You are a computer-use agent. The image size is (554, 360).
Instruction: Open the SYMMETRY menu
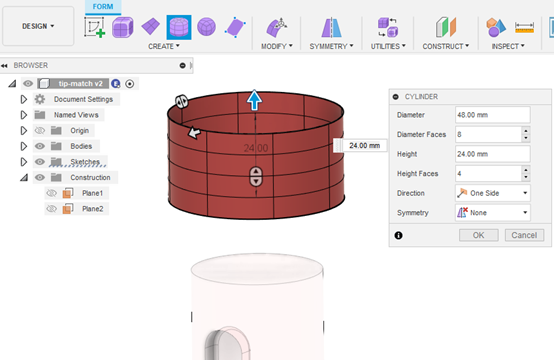point(331,46)
